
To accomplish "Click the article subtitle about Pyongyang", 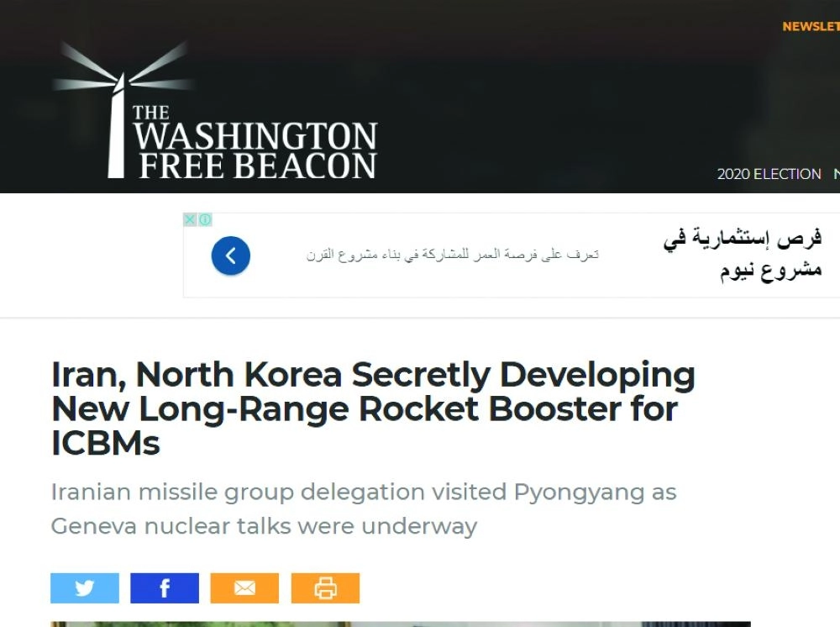I will pos(363,508).
